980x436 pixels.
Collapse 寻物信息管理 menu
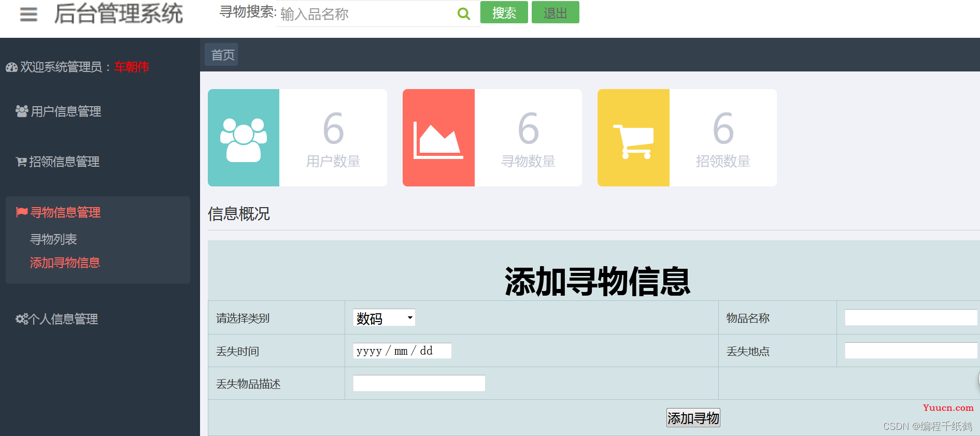tap(65, 212)
